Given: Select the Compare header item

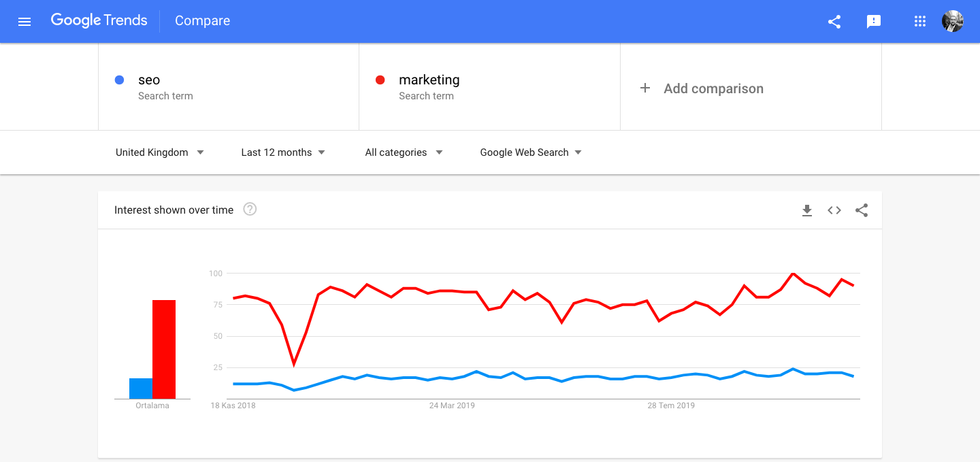Looking at the screenshot, I should tap(202, 21).
